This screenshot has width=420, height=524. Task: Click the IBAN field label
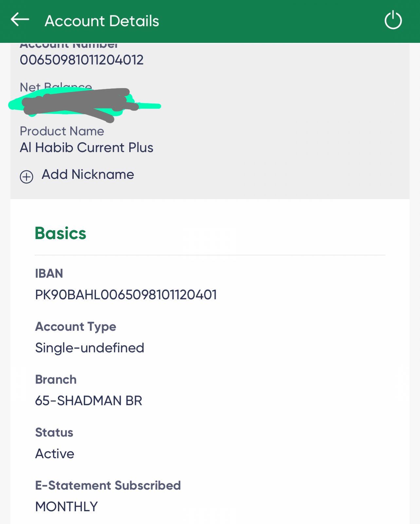tap(49, 273)
